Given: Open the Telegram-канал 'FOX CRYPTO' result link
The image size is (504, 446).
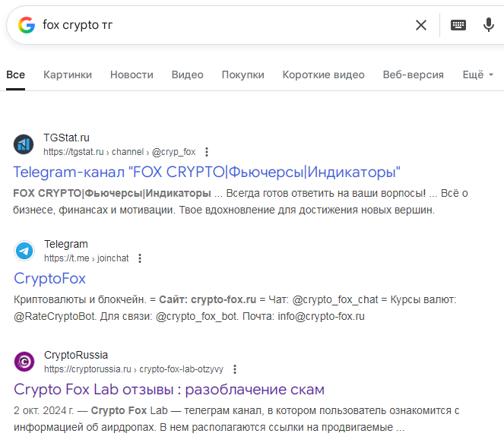Looking at the screenshot, I should pos(207,172).
